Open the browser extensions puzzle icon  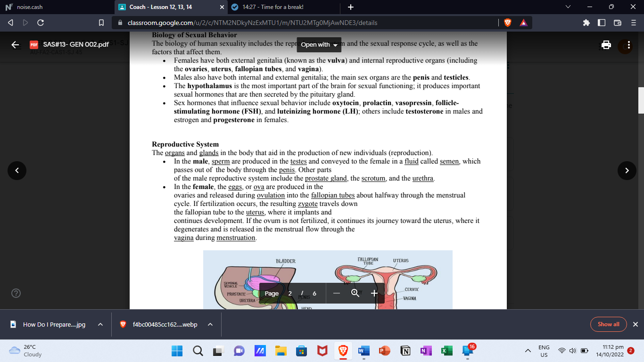pyautogui.click(x=586, y=23)
